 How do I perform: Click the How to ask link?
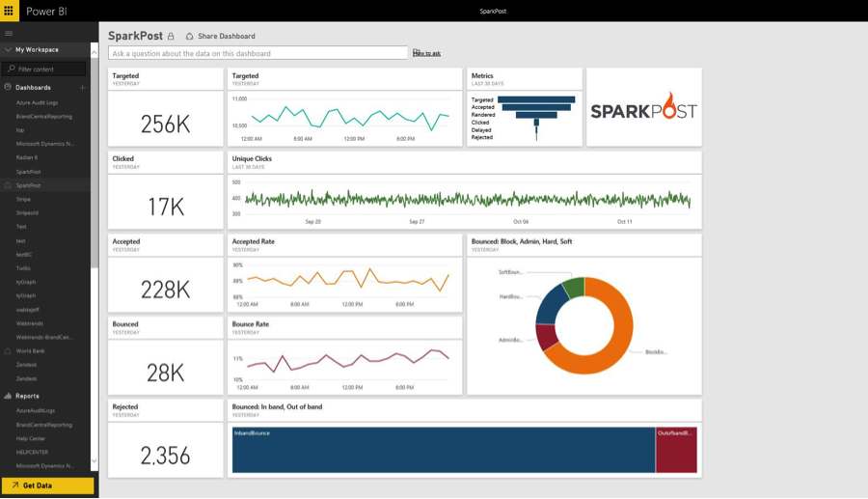pyautogui.click(x=427, y=53)
